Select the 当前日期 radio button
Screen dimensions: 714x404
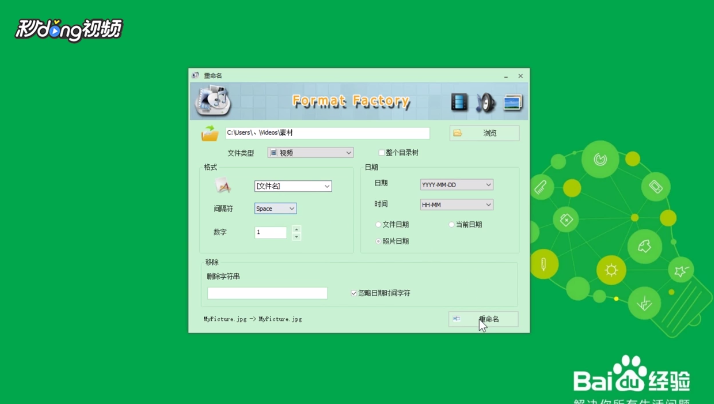[451, 225]
